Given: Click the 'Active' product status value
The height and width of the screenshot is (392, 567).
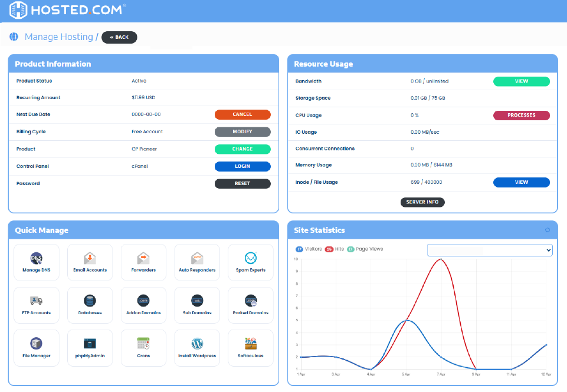Looking at the screenshot, I should [x=139, y=81].
